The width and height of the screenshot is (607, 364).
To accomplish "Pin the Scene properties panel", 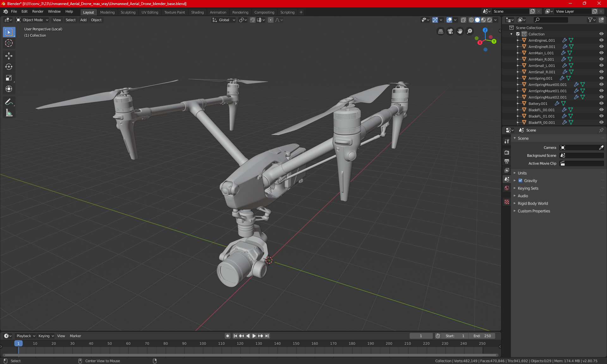I will (601, 130).
